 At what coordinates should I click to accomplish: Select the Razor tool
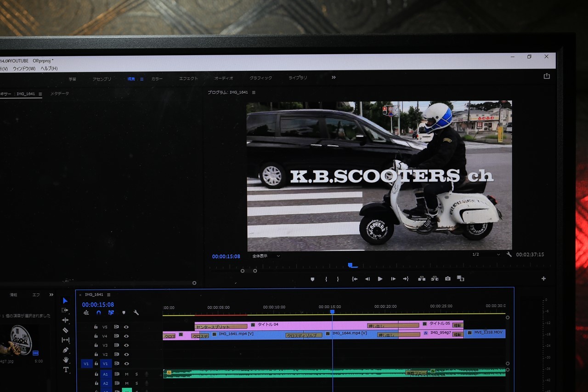(x=65, y=330)
